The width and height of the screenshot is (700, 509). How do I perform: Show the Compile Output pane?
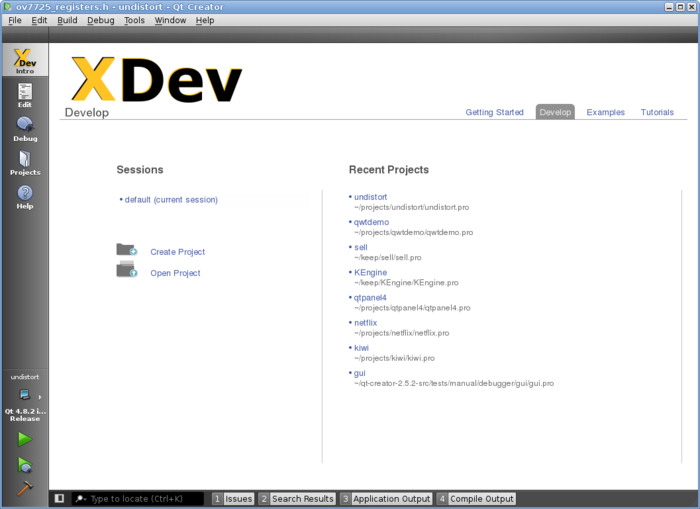[476, 499]
